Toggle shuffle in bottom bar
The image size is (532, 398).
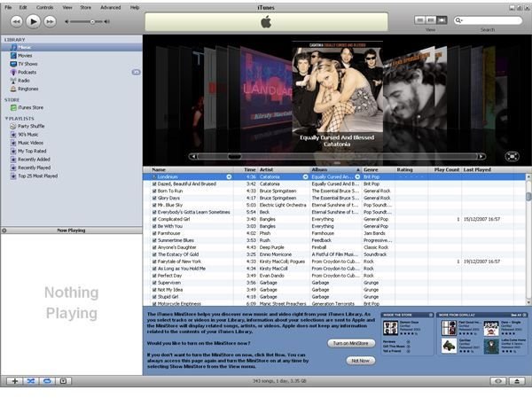pos(31,381)
